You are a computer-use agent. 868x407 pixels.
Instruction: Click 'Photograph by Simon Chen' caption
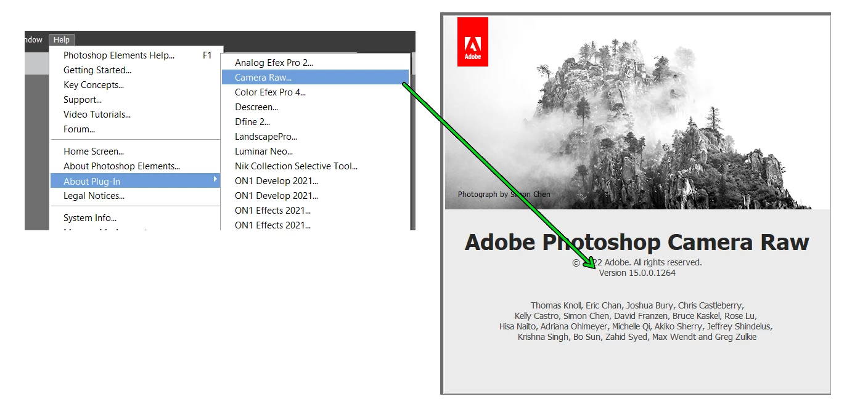(x=504, y=195)
